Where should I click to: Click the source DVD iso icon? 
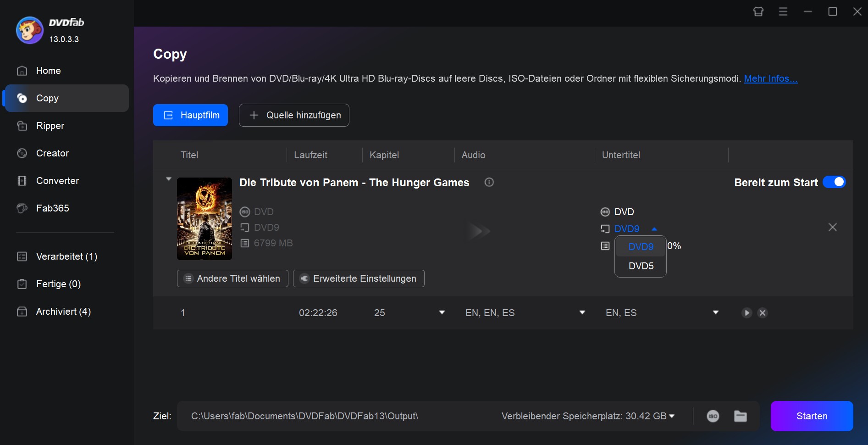[x=245, y=212]
